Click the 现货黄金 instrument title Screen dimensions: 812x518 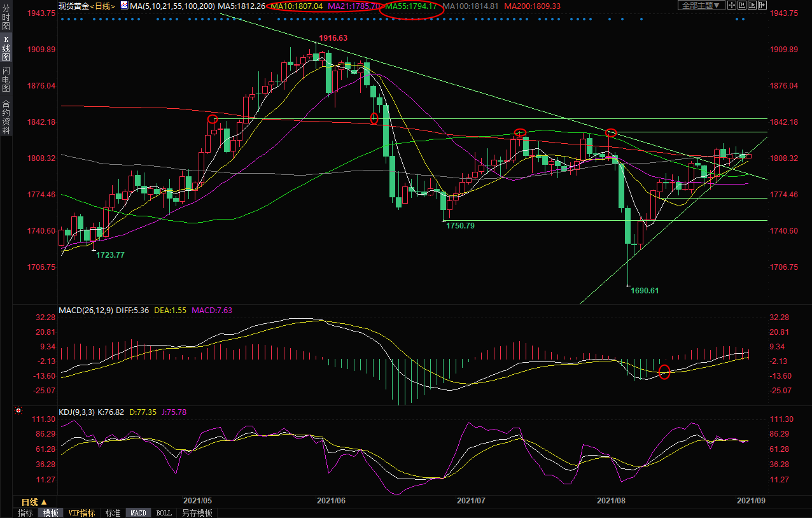[73, 6]
